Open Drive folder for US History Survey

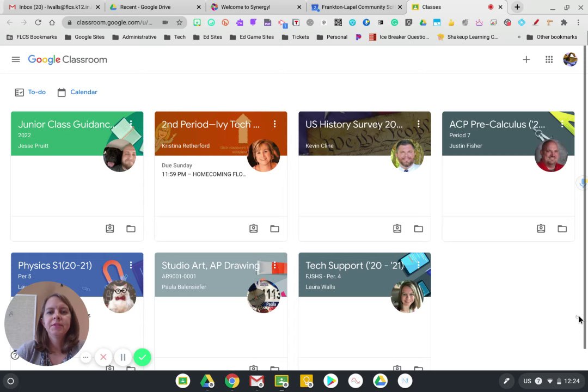click(x=419, y=229)
